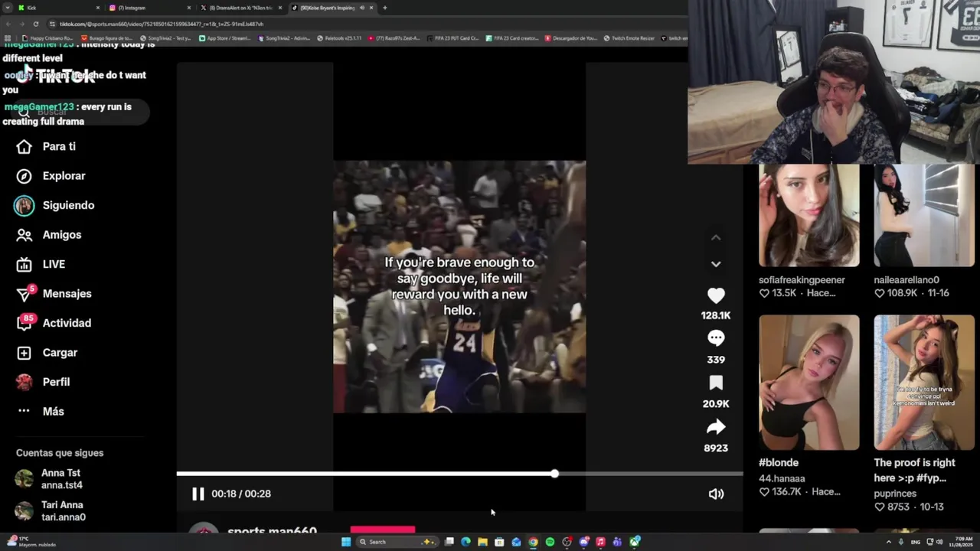This screenshot has height=551, width=980.
Task: Open Google Chrome from the taskbar
Action: point(533,542)
